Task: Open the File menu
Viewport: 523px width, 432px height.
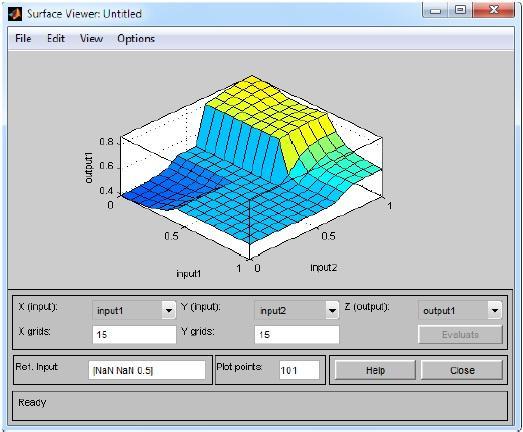Action: coord(23,38)
